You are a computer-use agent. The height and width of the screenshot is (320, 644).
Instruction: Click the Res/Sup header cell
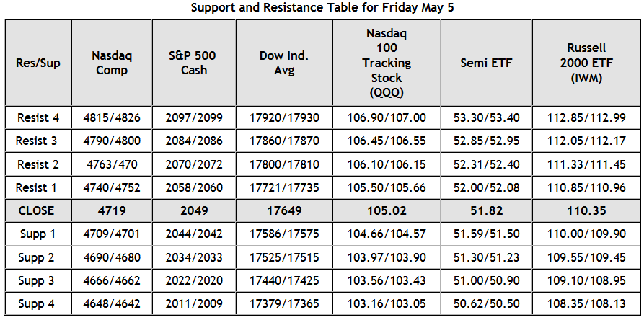(x=38, y=63)
